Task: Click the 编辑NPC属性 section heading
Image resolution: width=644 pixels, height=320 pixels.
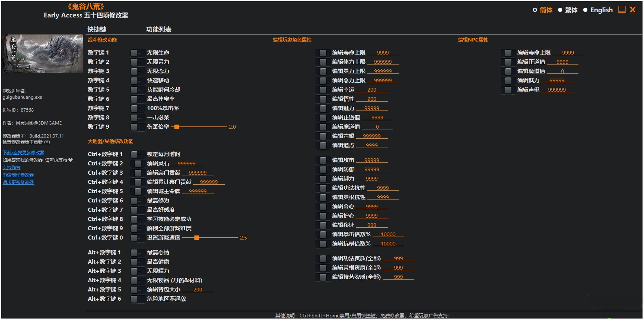Action: click(x=473, y=40)
